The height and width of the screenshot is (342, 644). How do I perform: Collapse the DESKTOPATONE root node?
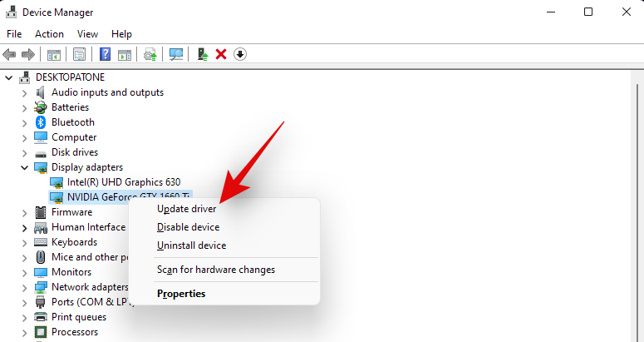8,77
